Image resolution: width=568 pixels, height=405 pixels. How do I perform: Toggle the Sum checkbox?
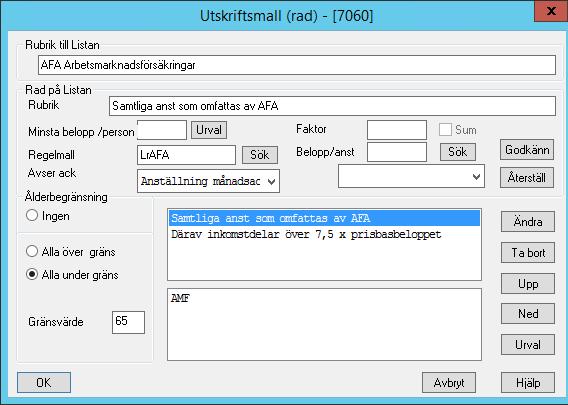click(445, 130)
